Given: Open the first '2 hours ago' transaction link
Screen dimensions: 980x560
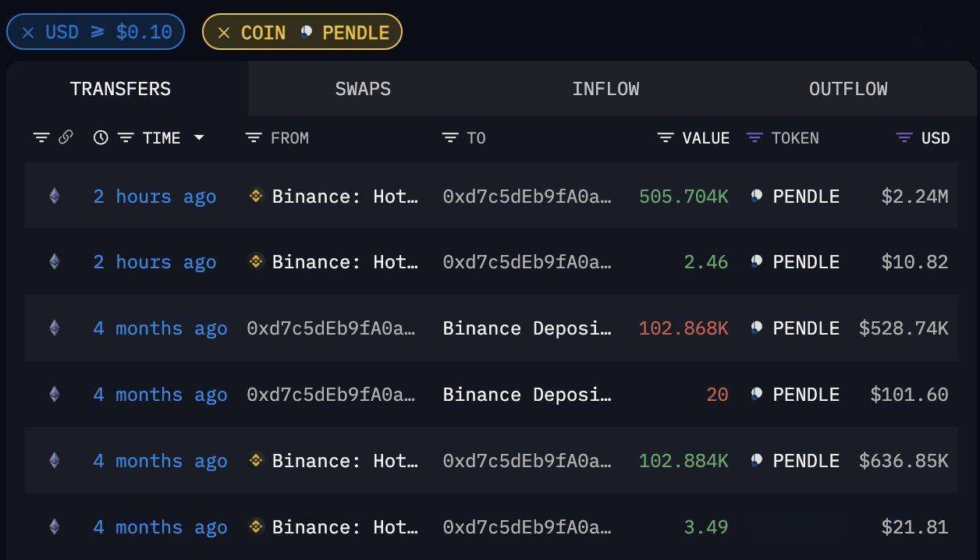Looking at the screenshot, I should pyautogui.click(x=154, y=197).
